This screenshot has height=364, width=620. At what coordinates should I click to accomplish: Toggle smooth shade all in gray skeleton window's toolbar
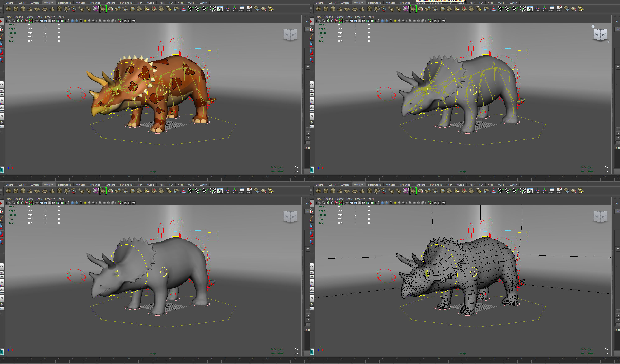pyautogui.click(x=382, y=21)
